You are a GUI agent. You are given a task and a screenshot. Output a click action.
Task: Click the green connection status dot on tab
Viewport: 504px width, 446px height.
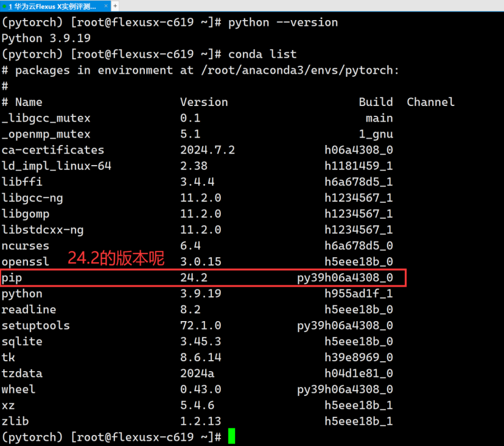tap(4, 6)
